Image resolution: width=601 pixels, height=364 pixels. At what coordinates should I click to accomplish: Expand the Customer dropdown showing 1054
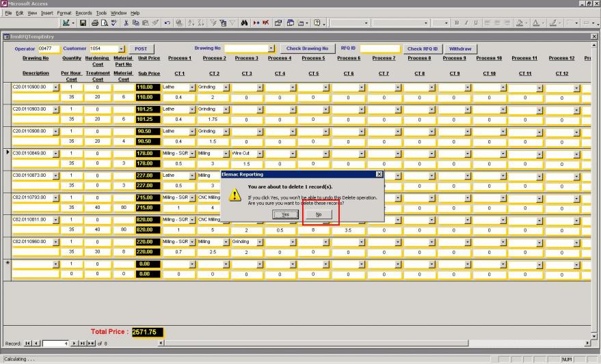point(122,49)
